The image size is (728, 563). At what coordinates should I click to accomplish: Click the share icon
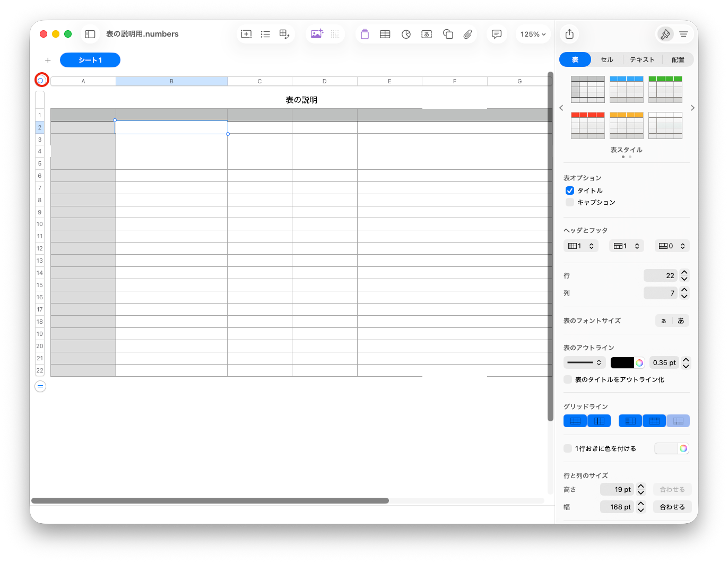(x=569, y=34)
